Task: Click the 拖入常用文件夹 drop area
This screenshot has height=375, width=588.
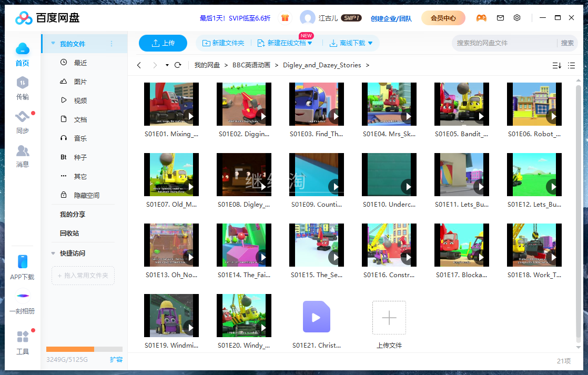Action: [83, 276]
